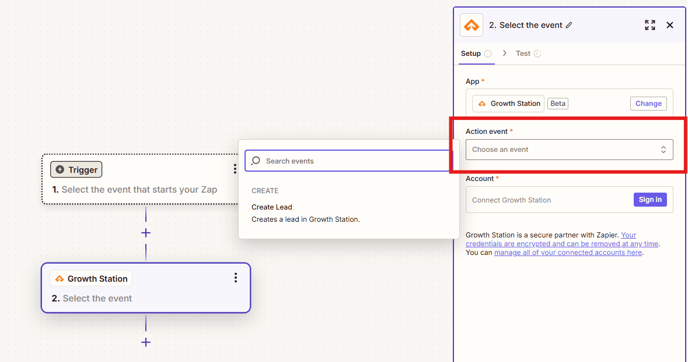Open the manage all connected accounts link
This screenshot has width=688, height=362.
[568, 253]
